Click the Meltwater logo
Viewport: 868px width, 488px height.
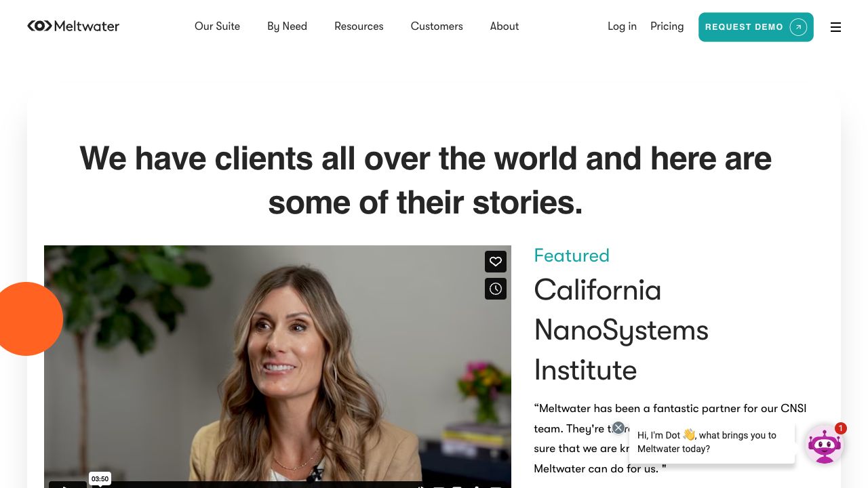(73, 26)
